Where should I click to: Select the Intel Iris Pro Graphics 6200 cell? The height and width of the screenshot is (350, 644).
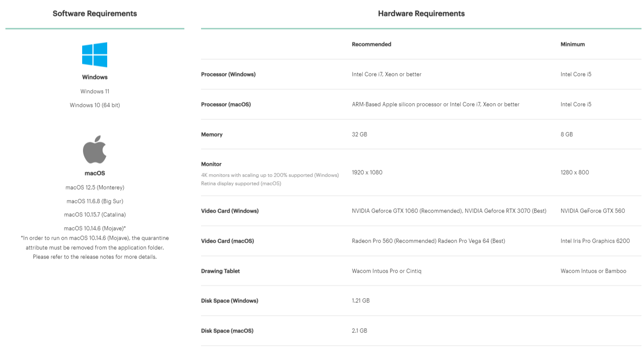pos(595,241)
